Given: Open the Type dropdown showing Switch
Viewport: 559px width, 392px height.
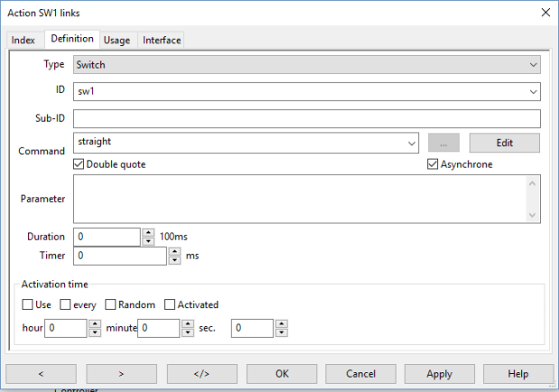Looking at the screenshot, I should pyautogui.click(x=306, y=65).
